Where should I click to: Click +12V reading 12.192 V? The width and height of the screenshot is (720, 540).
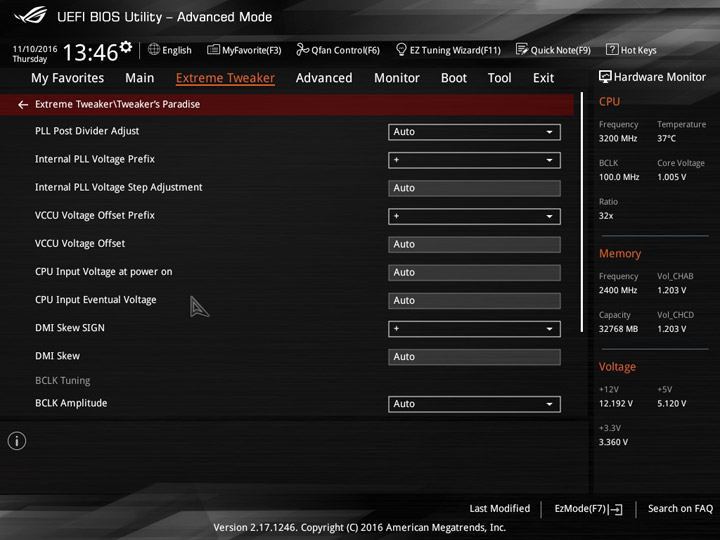pyautogui.click(x=615, y=403)
